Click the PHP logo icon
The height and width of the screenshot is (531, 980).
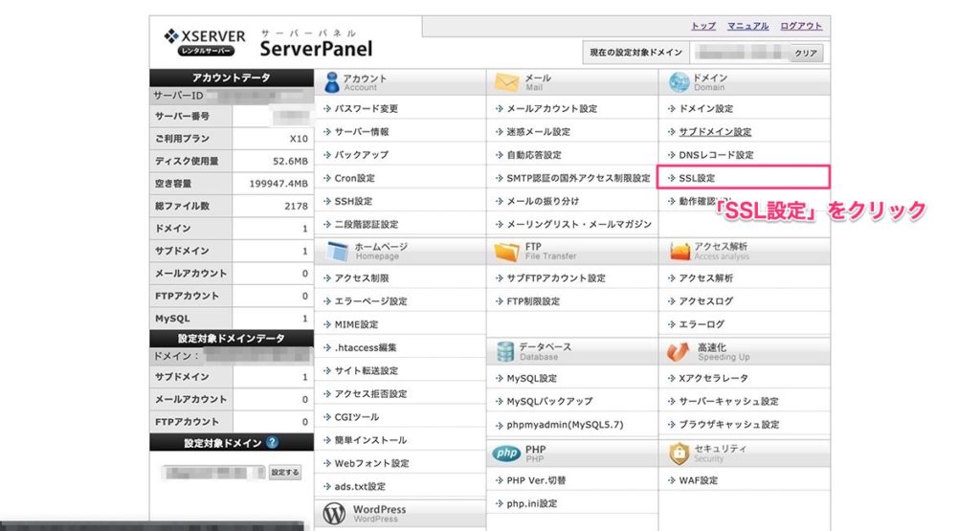[505, 453]
